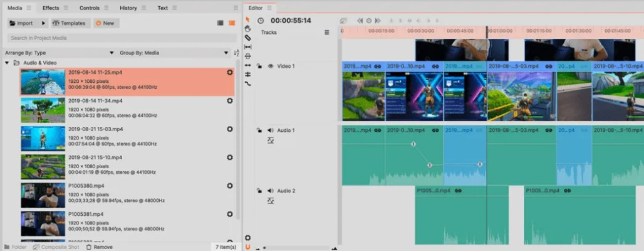Image resolution: width=644 pixels, height=251 pixels.
Task: Hide Video 1 track with eye icon
Action: tap(270, 66)
